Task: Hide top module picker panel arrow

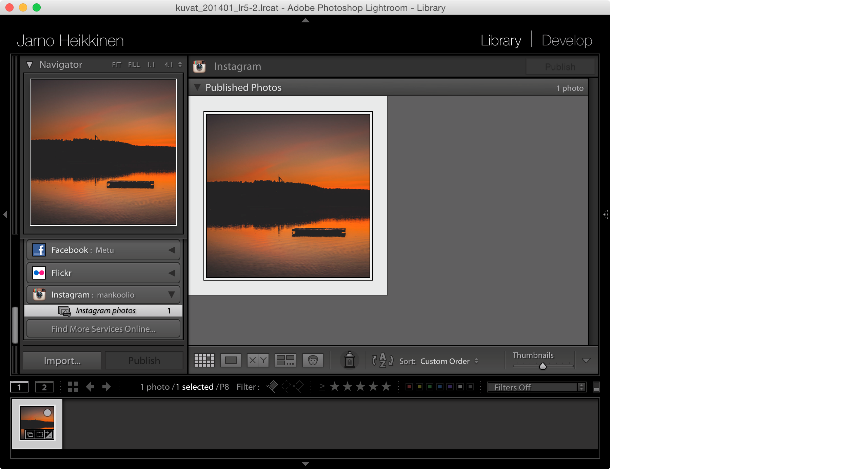Action: click(305, 20)
